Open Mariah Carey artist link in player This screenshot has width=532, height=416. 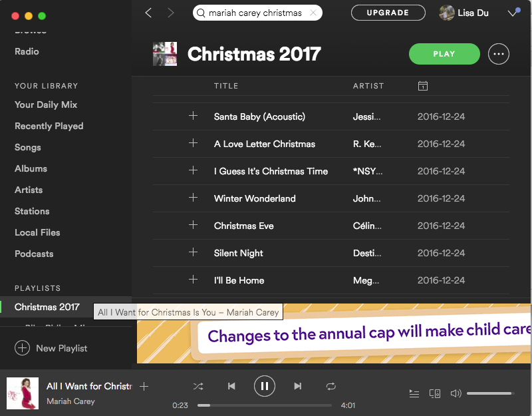click(70, 401)
